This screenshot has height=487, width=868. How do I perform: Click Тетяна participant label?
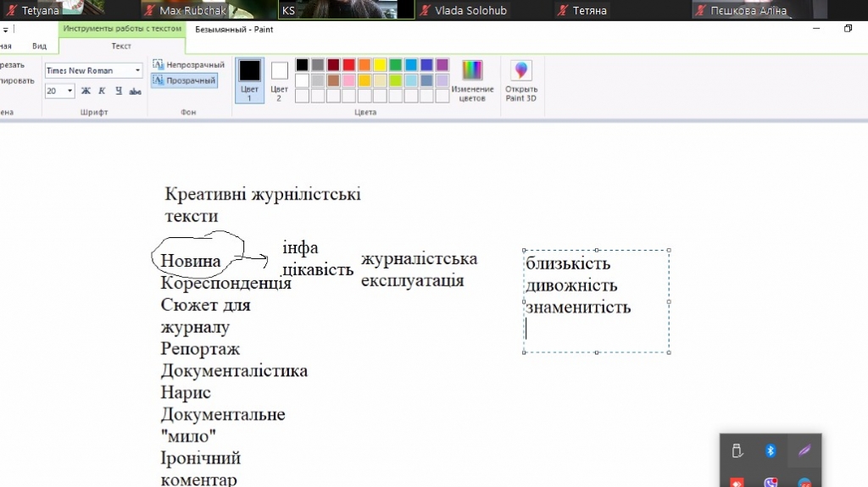[x=590, y=10]
